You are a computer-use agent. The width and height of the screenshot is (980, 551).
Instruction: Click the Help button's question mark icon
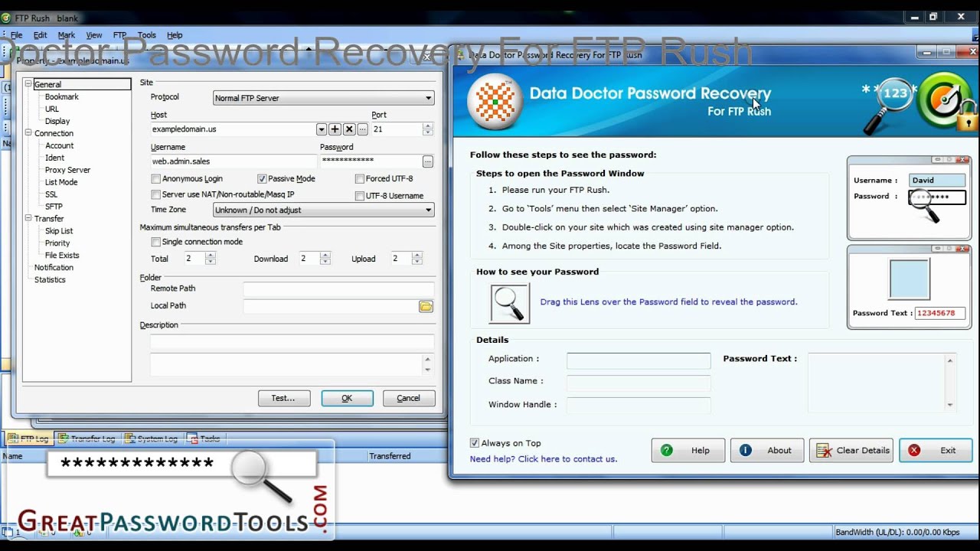click(x=667, y=450)
